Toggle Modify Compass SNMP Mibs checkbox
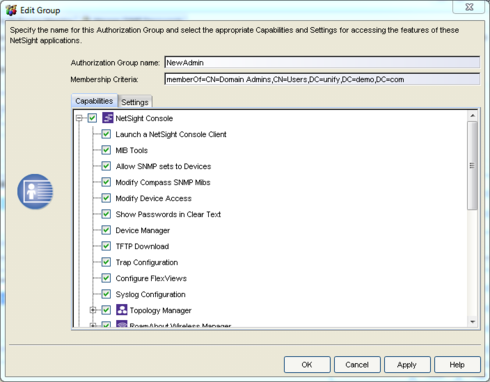 [x=106, y=182]
